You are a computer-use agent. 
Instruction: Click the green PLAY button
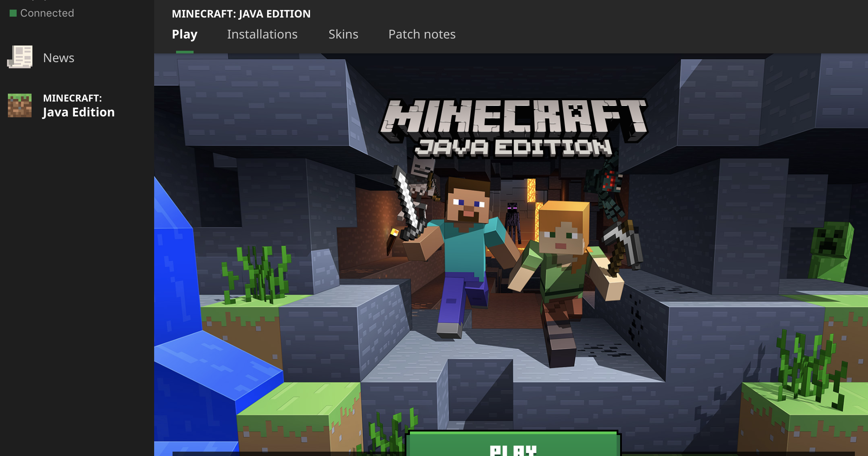(512, 444)
